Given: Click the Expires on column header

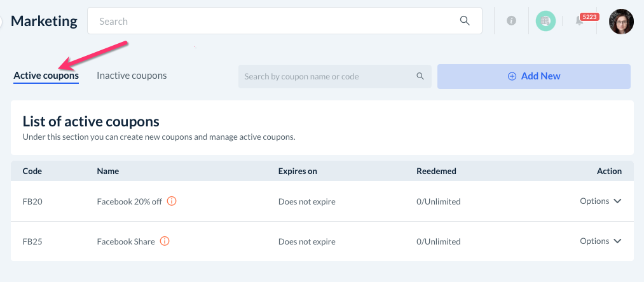Looking at the screenshot, I should tap(298, 171).
